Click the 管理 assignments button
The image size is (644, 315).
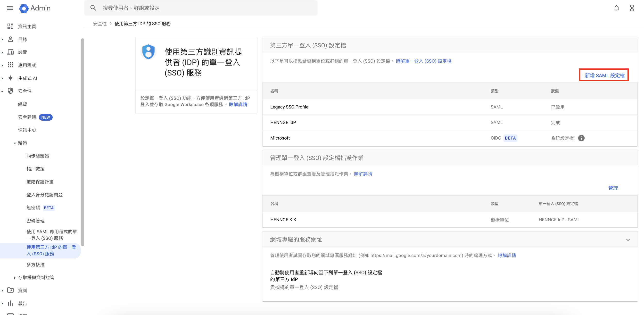click(x=613, y=188)
